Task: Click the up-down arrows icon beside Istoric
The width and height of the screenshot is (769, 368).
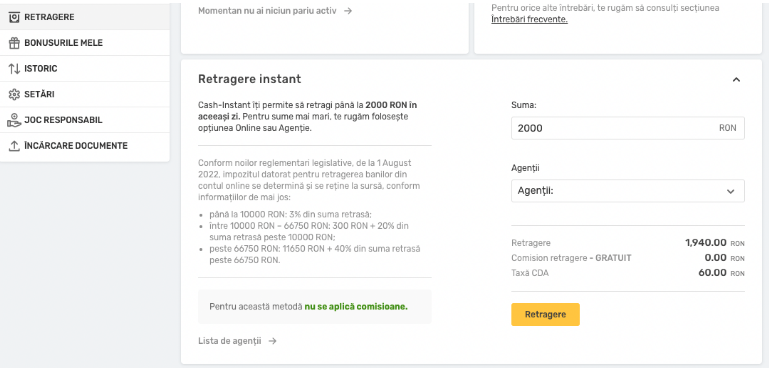Action: [x=14, y=69]
